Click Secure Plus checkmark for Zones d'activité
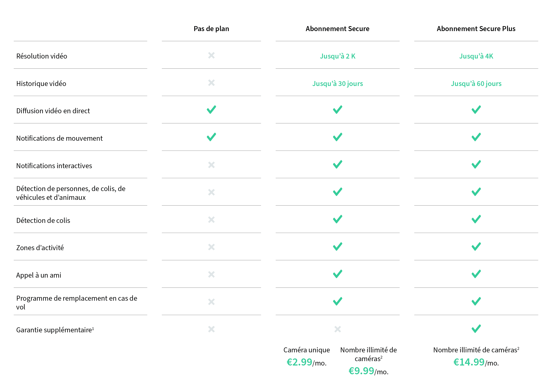 476,247
